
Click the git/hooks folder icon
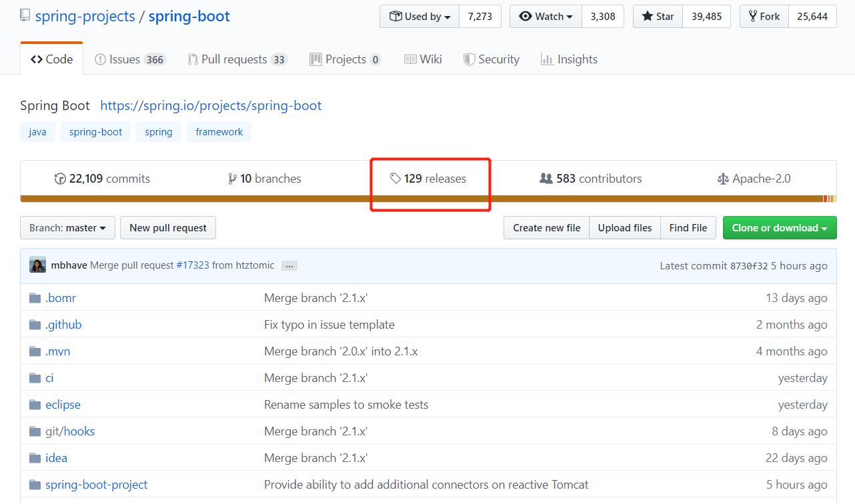(35, 431)
